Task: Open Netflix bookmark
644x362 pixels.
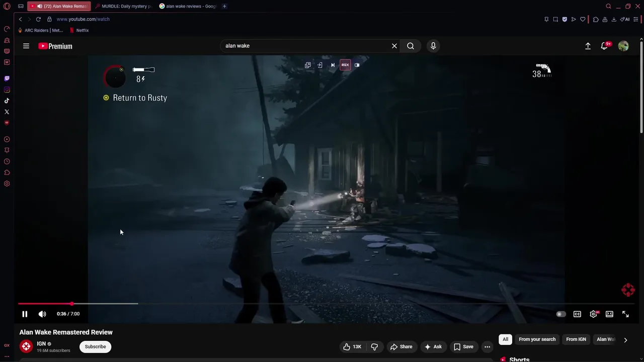Action: point(79,30)
